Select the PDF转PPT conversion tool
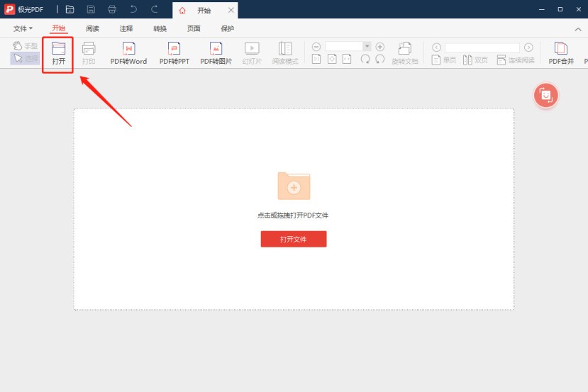588x392 pixels. coord(174,52)
